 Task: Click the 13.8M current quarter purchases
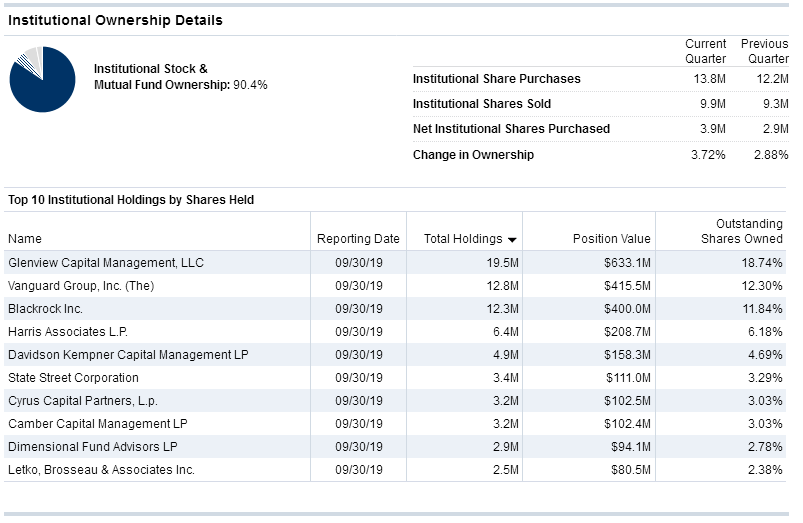[x=710, y=79]
